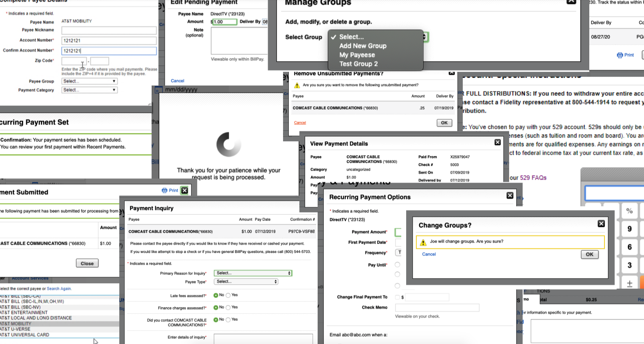Image resolution: width=644 pixels, height=344 pixels.
Task: Click the warning icon in Change Groups dialog
Action: [x=423, y=242]
